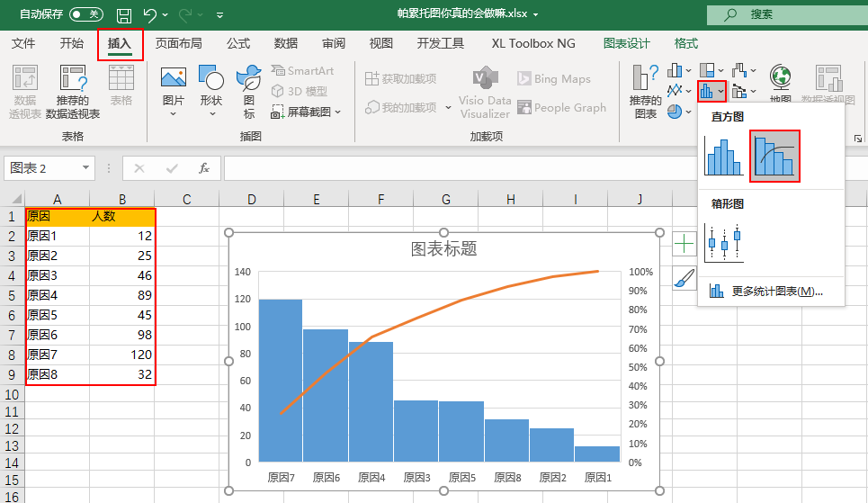Click the 100% secondary axis label
This screenshot has height=503, width=868.
(640, 272)
